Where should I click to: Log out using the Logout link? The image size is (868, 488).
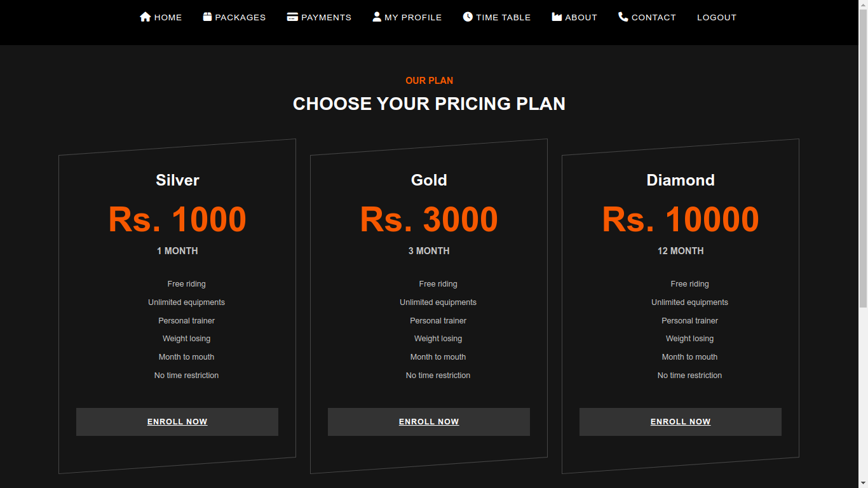[717, 18]
